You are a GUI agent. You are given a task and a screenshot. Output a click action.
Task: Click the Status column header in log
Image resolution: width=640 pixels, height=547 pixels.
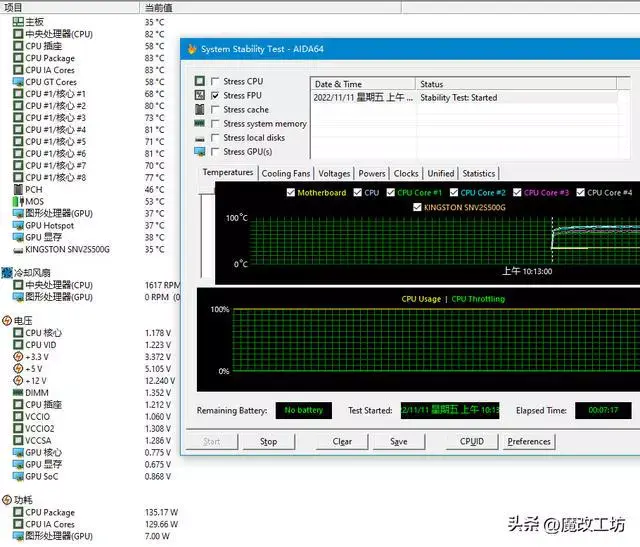[x=516, y=84]
